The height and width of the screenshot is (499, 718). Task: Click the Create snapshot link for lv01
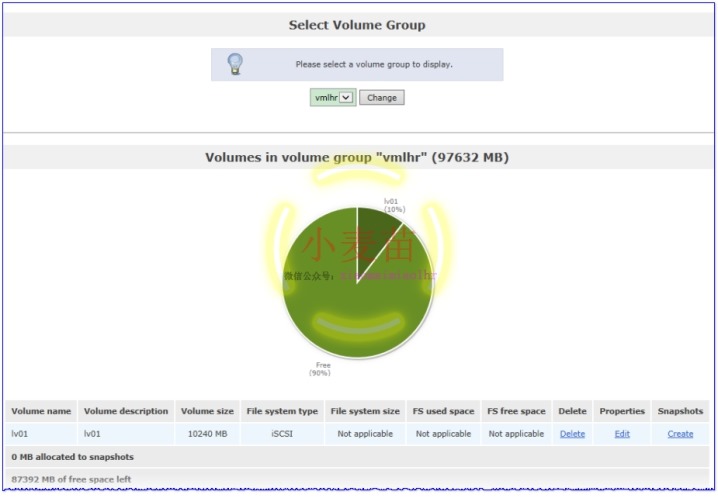click(x=680, y=434)
